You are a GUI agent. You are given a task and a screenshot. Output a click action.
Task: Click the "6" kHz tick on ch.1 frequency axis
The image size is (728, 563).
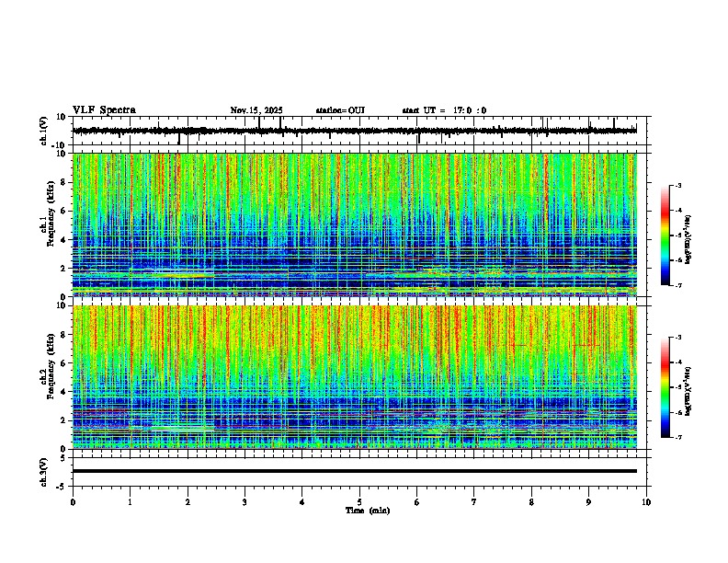[64, 211]
